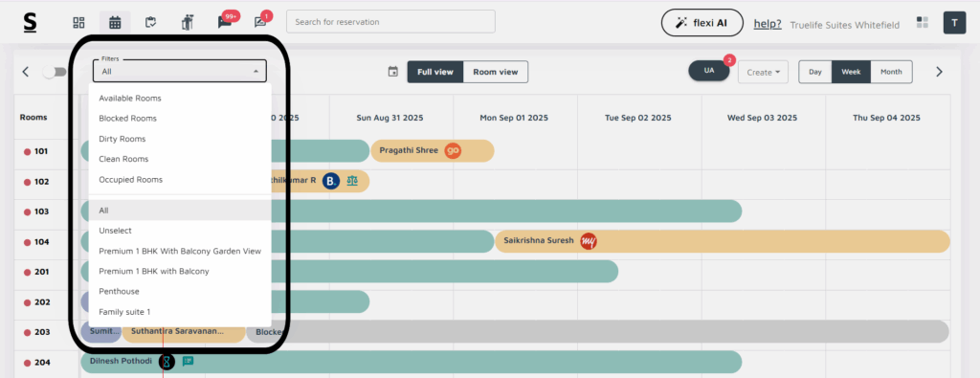Click room 202 label
The height and width of the screenshot is (378, 980).
pos(42,302)
